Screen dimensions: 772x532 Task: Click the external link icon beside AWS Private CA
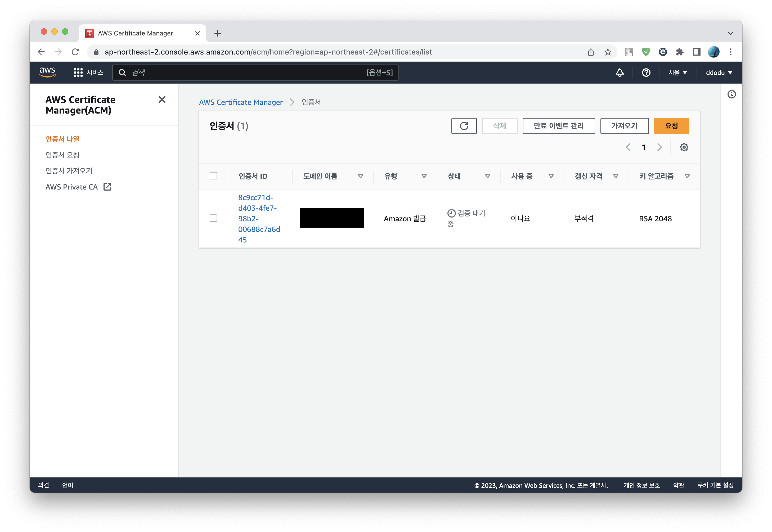[107, 187]
